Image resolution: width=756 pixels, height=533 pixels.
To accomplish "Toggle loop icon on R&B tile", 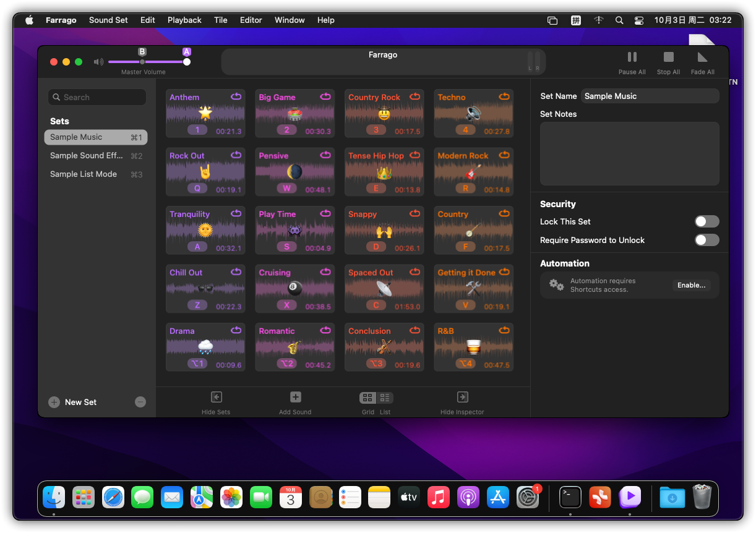I will 504,330.
